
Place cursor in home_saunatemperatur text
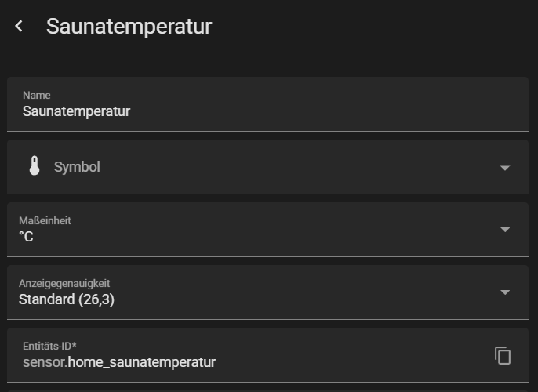pos(142,362)
